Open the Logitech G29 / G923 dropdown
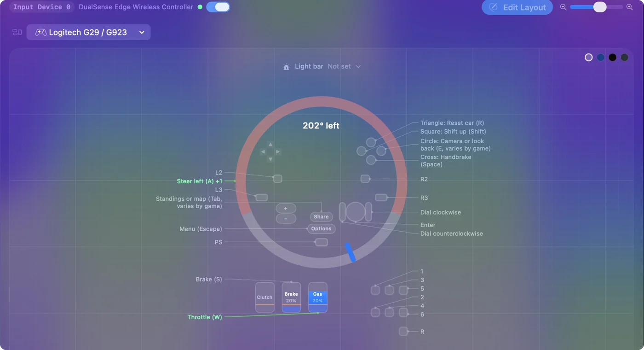 point(88,32)
